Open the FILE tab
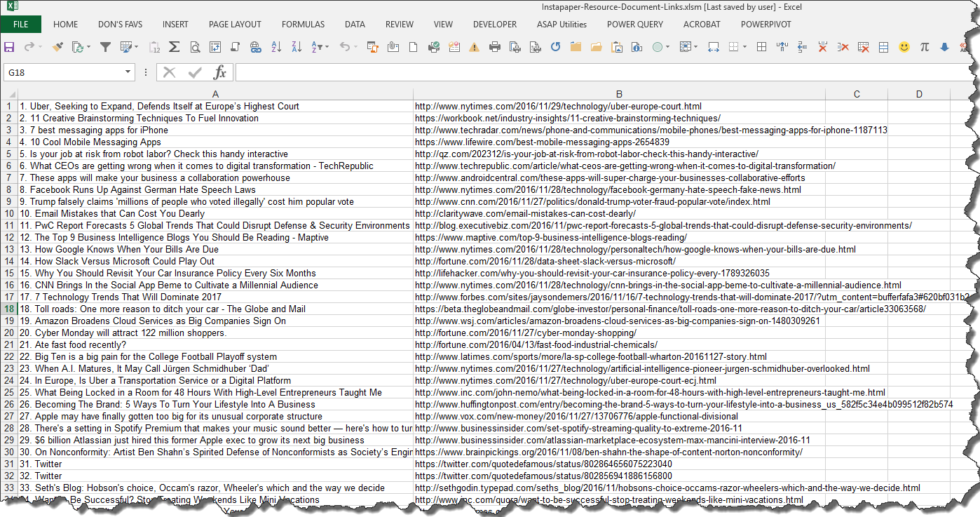The image size is (980, 517). [x=20, y=25]
